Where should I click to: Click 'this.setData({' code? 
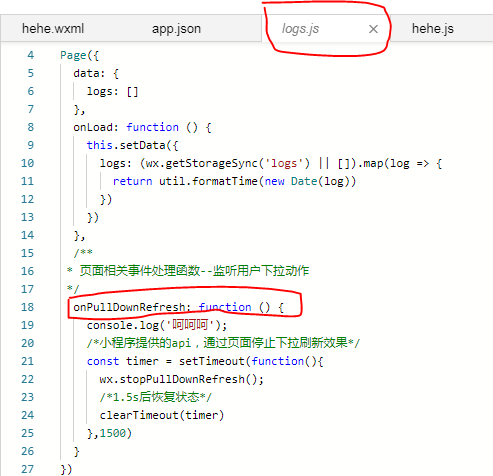[x=133, y=145]
